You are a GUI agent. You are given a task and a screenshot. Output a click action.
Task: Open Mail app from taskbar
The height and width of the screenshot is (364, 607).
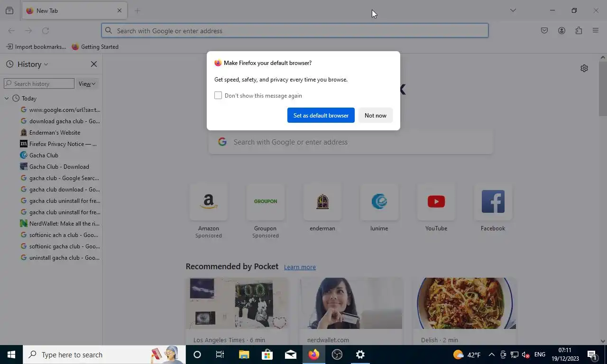click(290, 355)
